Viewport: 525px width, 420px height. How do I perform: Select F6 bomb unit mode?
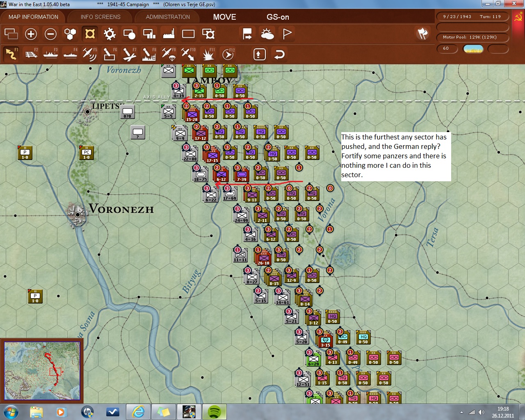[110, 54]
